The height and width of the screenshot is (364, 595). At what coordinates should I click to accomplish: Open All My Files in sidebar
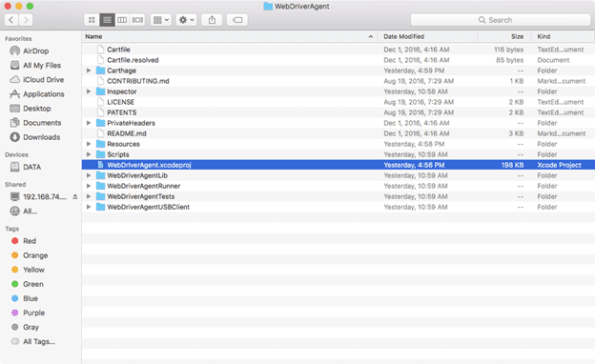[x=42, y=65]
